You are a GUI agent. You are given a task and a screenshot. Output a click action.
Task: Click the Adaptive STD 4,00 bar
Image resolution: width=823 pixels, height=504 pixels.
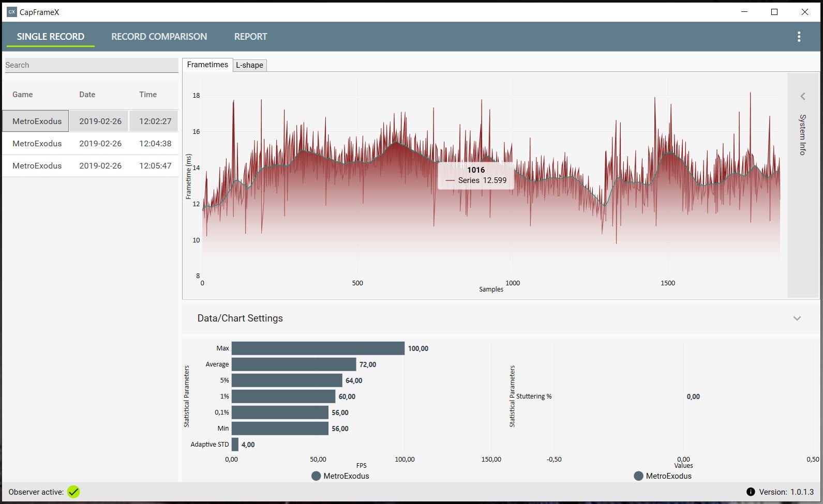click(x=235, y=445)
